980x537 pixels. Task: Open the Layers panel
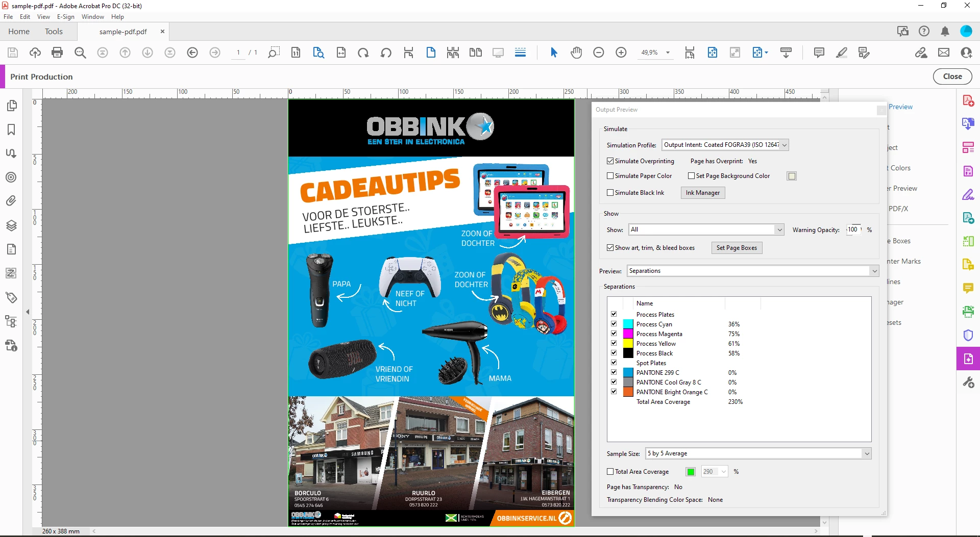[11, 225]
